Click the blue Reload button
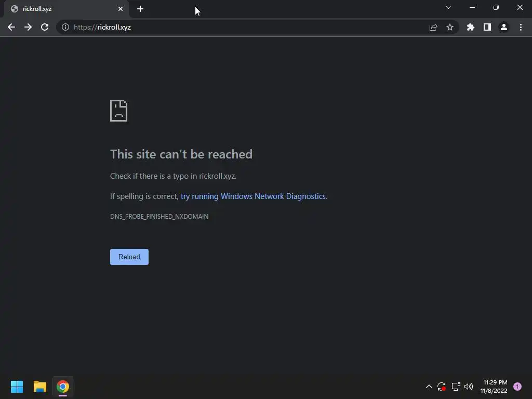This screenshot has width=532, height=399. pyautogui.click(x=129, y=257)
